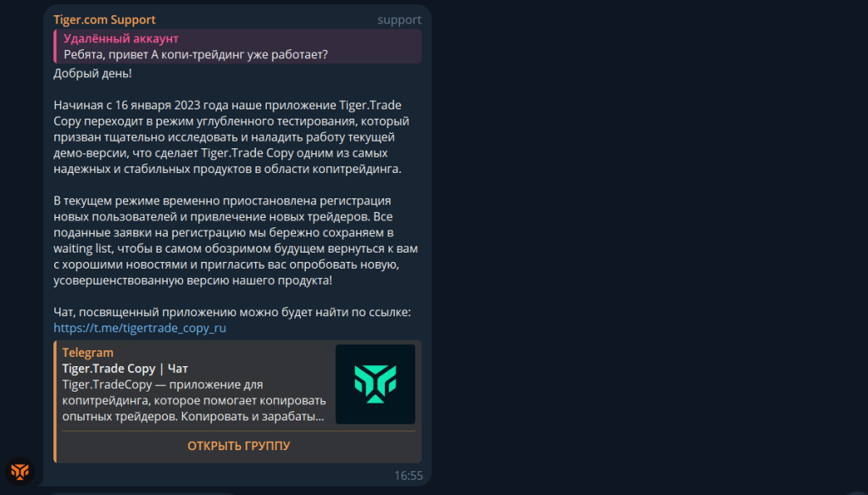Click the preview description about копитрейдинга
This screenshot has height=495, width=868.
pyautogui.click(x=194, y=400)
